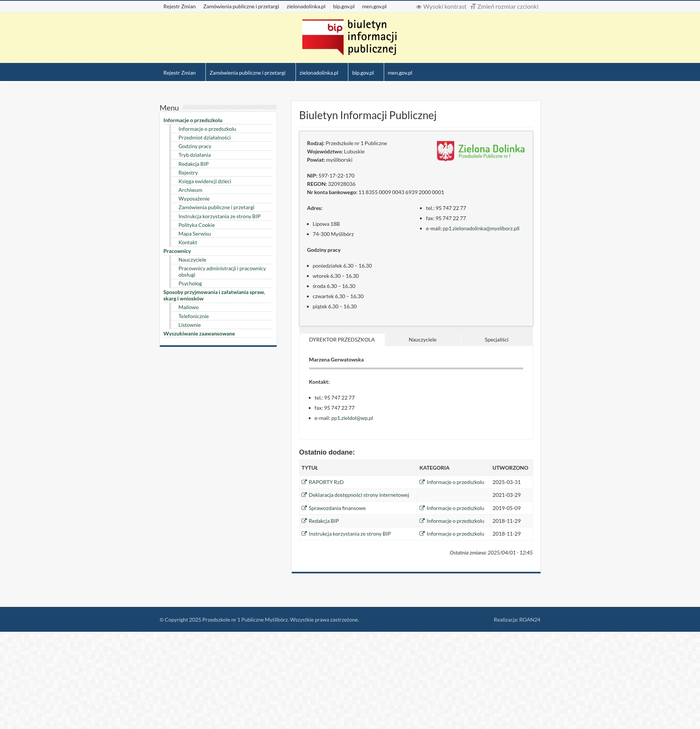Open Instrukcja korzystania ze strony BIP entry
The image size is (700, 729).
(349, 533)
